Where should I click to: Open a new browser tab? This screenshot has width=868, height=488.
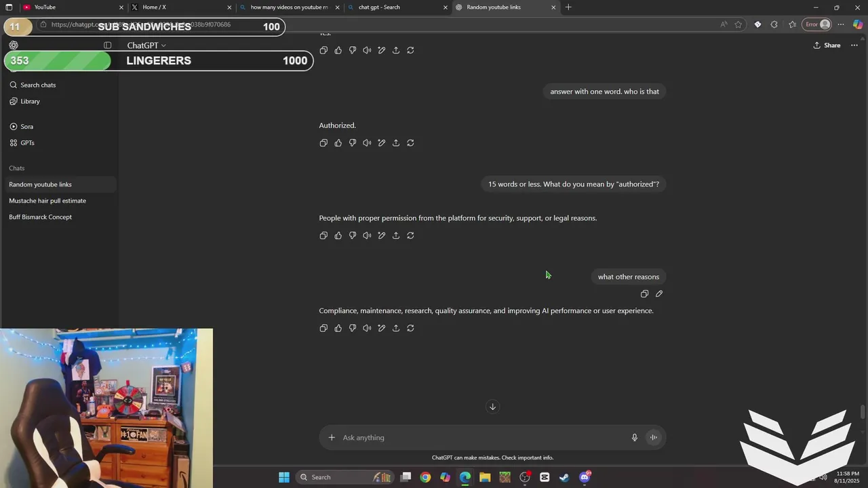click(x=568, y=7)
